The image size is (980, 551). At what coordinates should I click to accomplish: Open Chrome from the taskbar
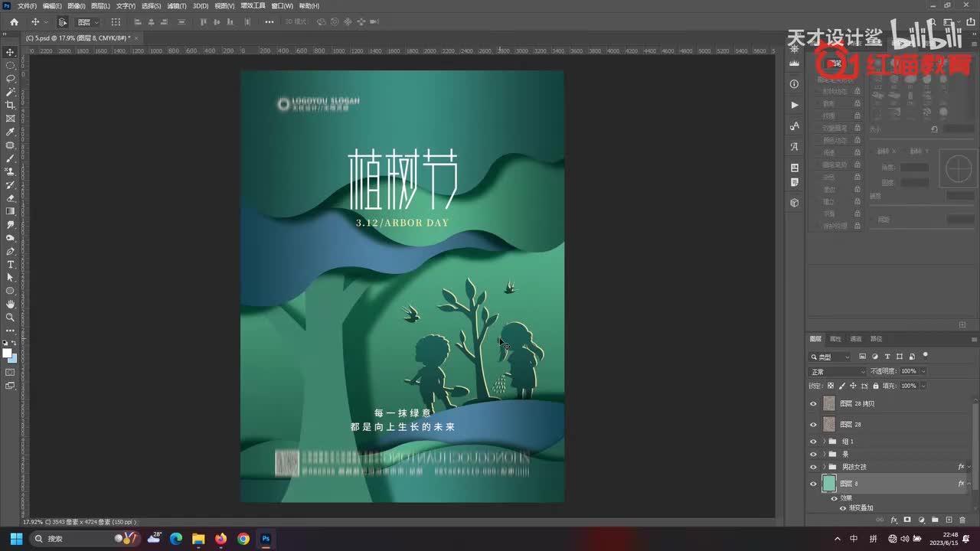[x=243, y=539]
